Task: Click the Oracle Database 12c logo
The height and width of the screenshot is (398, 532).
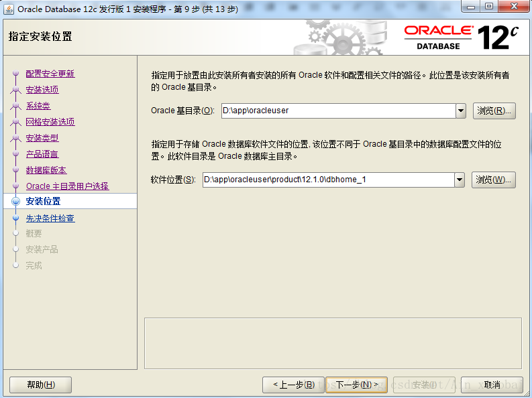Action: [461, 38]
